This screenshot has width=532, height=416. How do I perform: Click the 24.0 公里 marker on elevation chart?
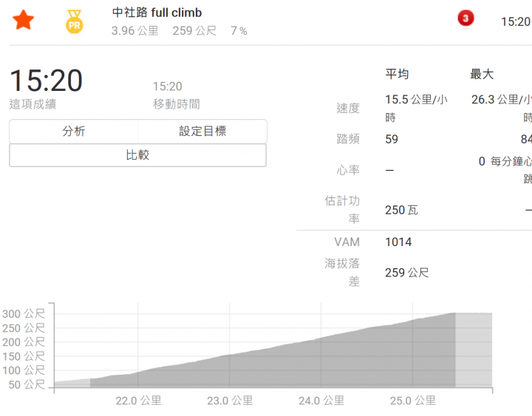pos(321,400)
